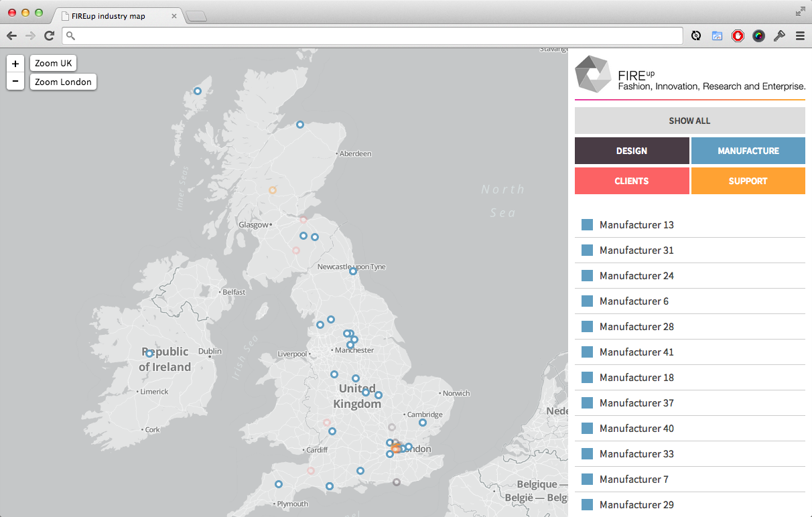Open Manufacturer 18 in the list
Image resolution: width=812 pixels, height=517 pixels.
coord(690,378)
